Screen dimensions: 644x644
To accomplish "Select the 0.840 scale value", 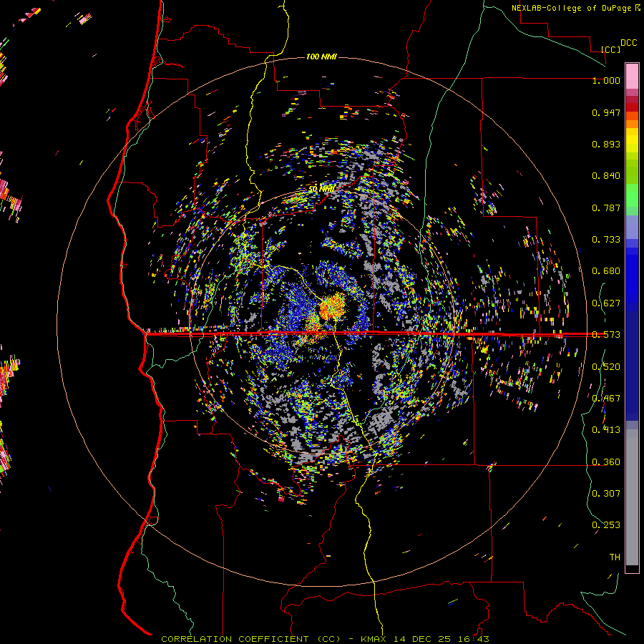I will coord(606,176).
